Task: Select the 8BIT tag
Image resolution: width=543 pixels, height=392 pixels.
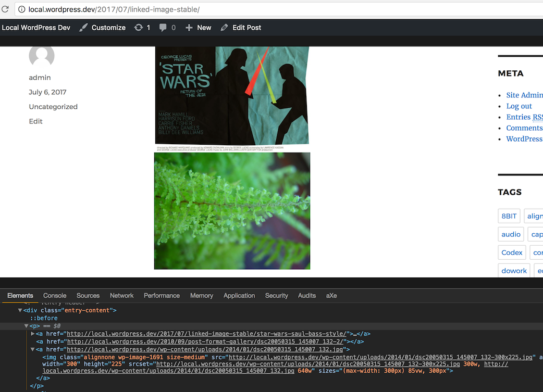Action: tap(509, 216)
